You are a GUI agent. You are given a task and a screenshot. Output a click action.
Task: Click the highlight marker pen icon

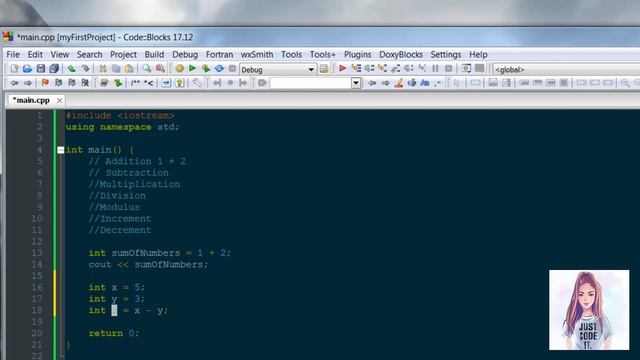(399, 83)
